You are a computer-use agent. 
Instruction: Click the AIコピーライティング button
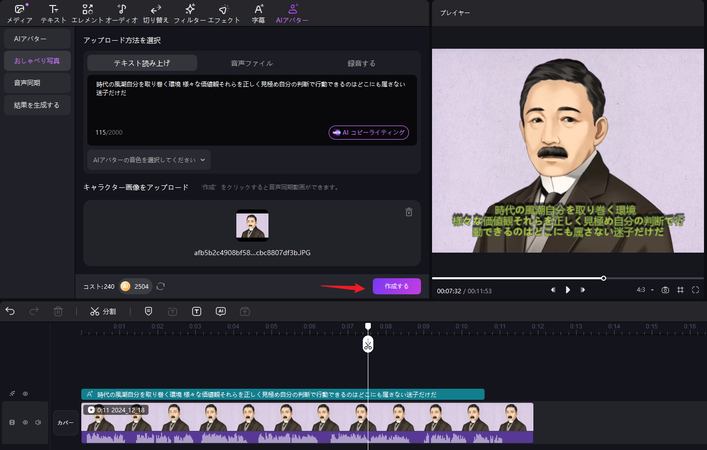(x=369, y=132)
